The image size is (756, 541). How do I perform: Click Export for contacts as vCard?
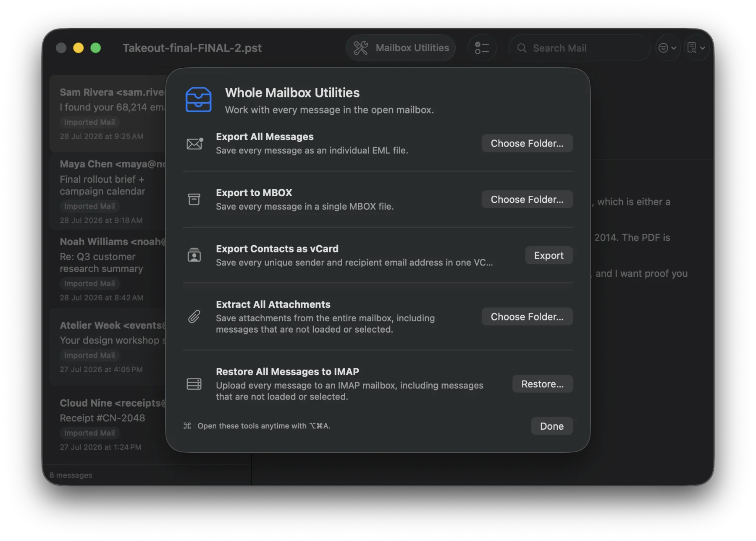(x=549, y=255)
